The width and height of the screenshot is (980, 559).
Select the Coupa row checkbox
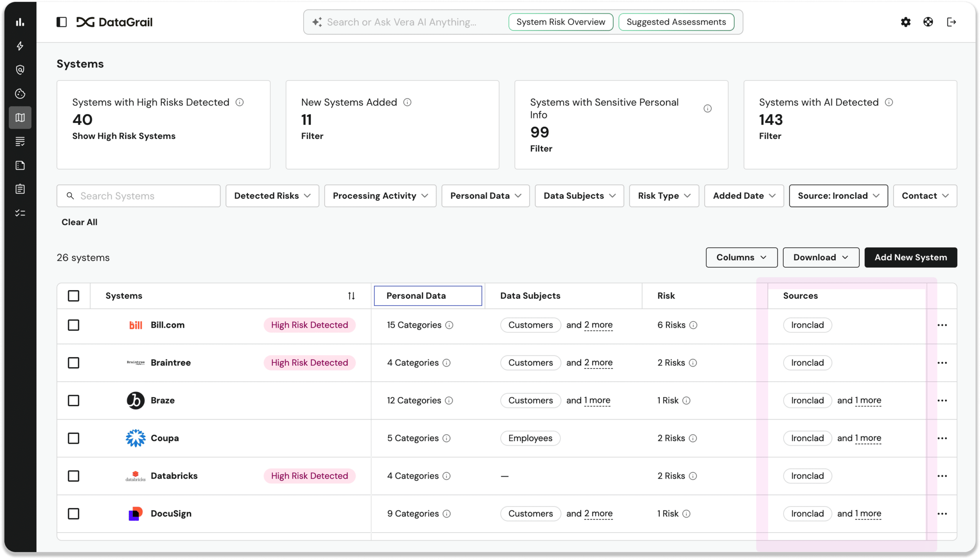(x=73, y=438)
